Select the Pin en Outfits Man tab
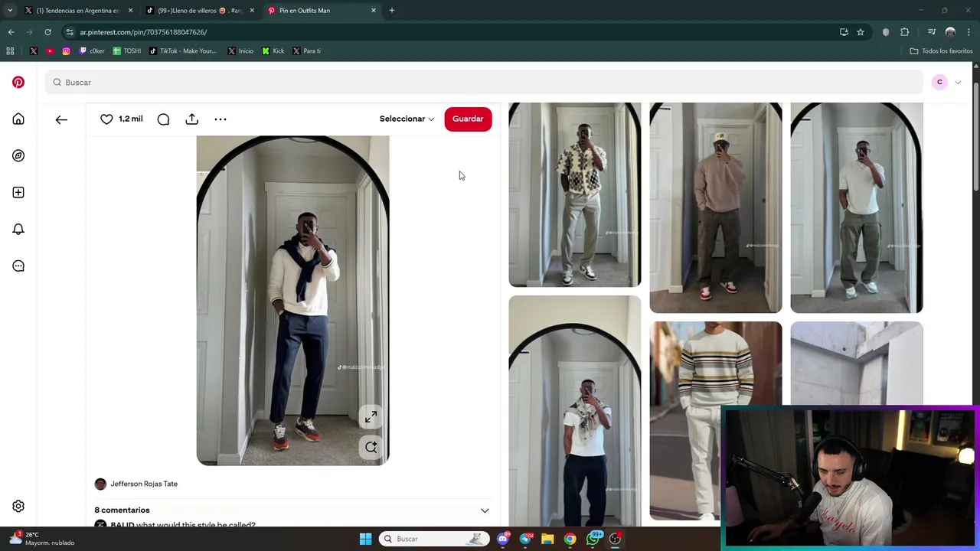The width and height of the screenshot is (980, 551). tap(322, 11)
